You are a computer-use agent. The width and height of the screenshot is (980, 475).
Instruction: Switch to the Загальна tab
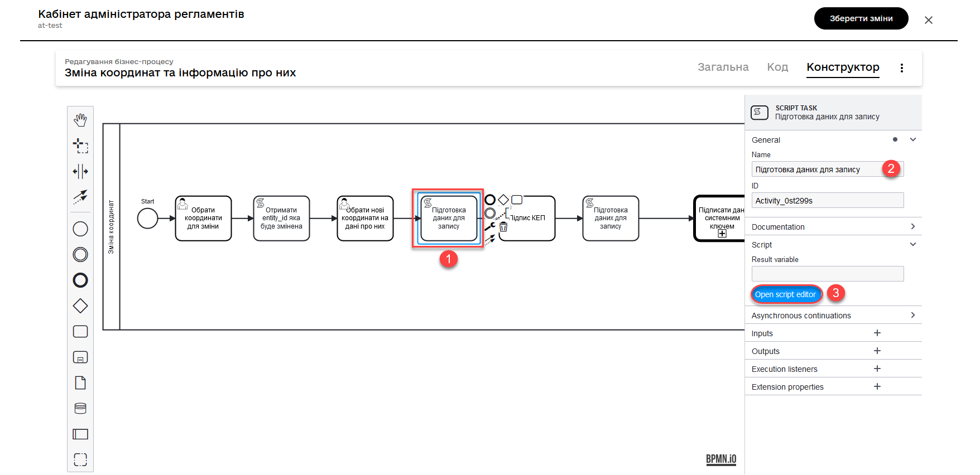[723, 67]
